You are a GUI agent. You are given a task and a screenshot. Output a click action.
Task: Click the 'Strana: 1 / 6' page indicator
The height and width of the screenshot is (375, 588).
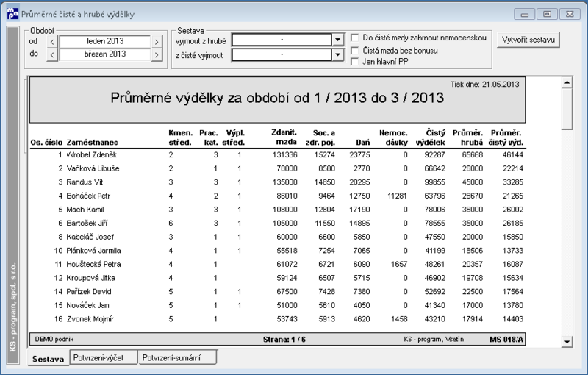point(284,340)
